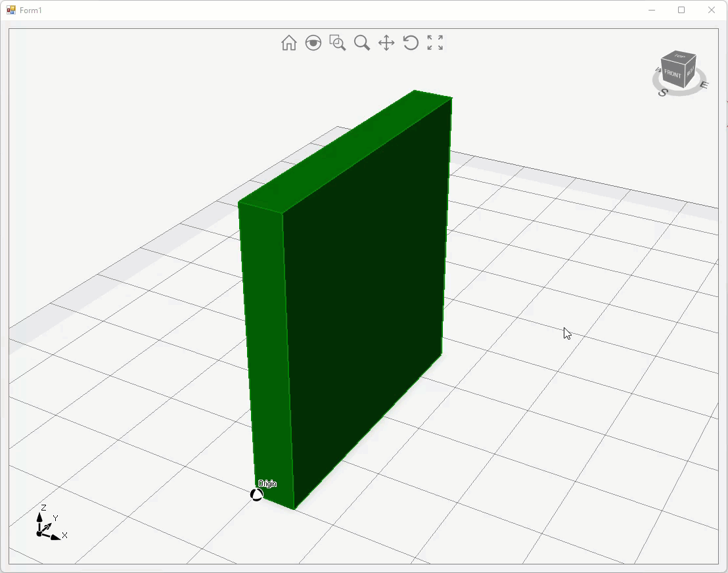Click the Origin symbol marker
Image resolution: width=728 pixels, height=573 pixels.
[257, 495]
